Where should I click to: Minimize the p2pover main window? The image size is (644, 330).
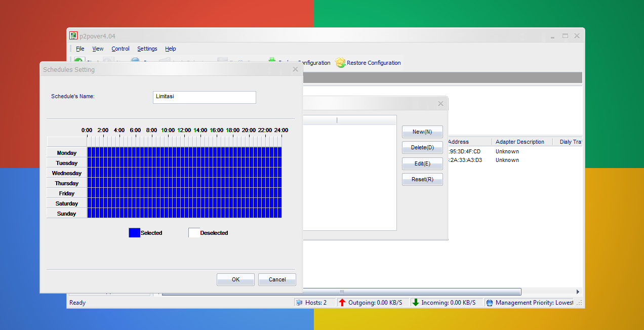point(553,36)
